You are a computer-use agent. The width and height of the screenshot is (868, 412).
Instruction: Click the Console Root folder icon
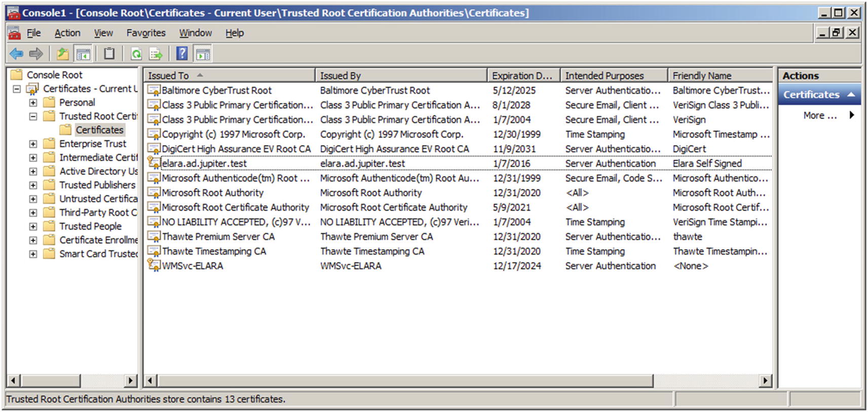[17, 75]
